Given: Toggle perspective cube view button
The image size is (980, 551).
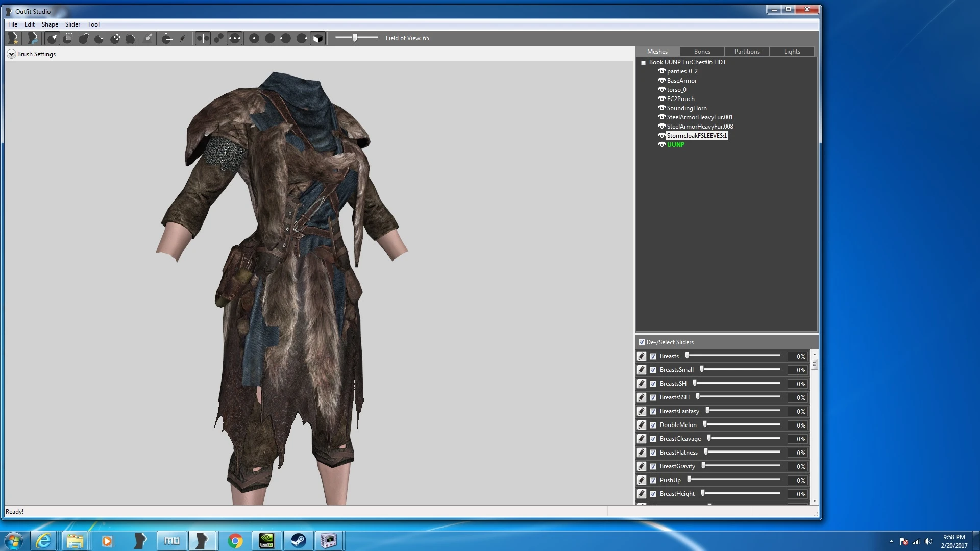Looking at the screenshot, I should pos(317,38).
